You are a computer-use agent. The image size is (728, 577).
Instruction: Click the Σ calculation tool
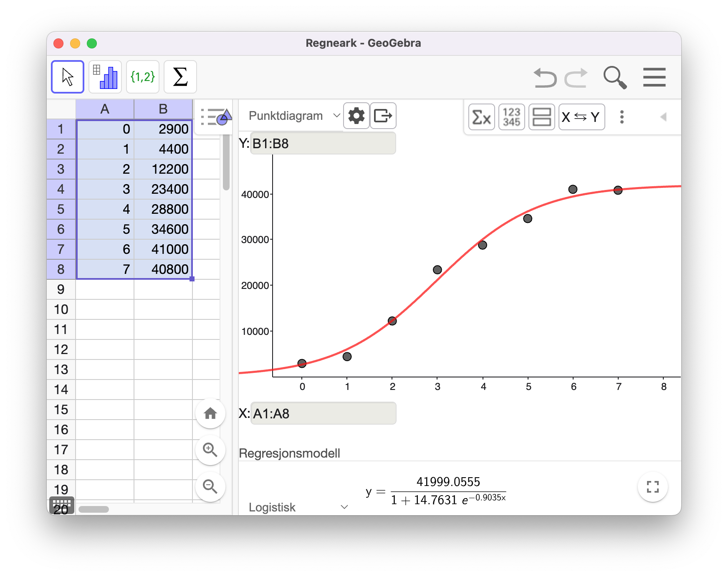pos(180,76)
